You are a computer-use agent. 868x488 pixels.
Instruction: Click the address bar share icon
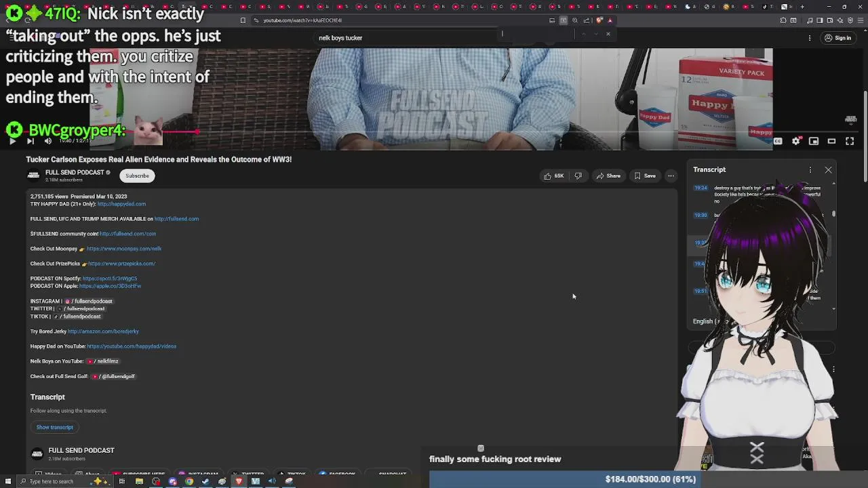click(x=587, y=20)
